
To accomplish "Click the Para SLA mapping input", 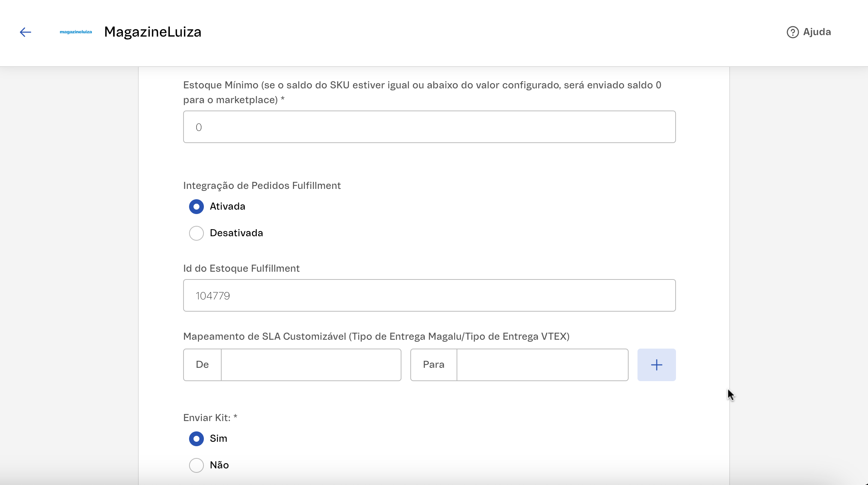I will [542, 365].
